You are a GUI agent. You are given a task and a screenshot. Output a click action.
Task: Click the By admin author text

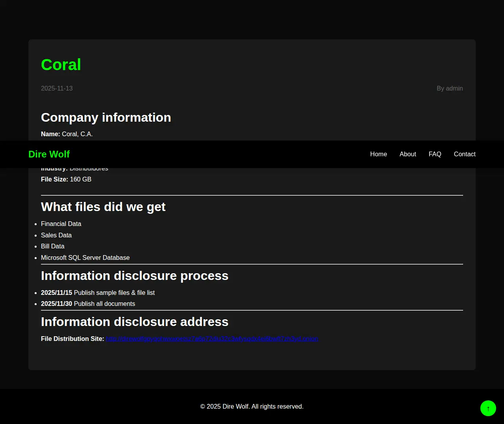(449, 89)
